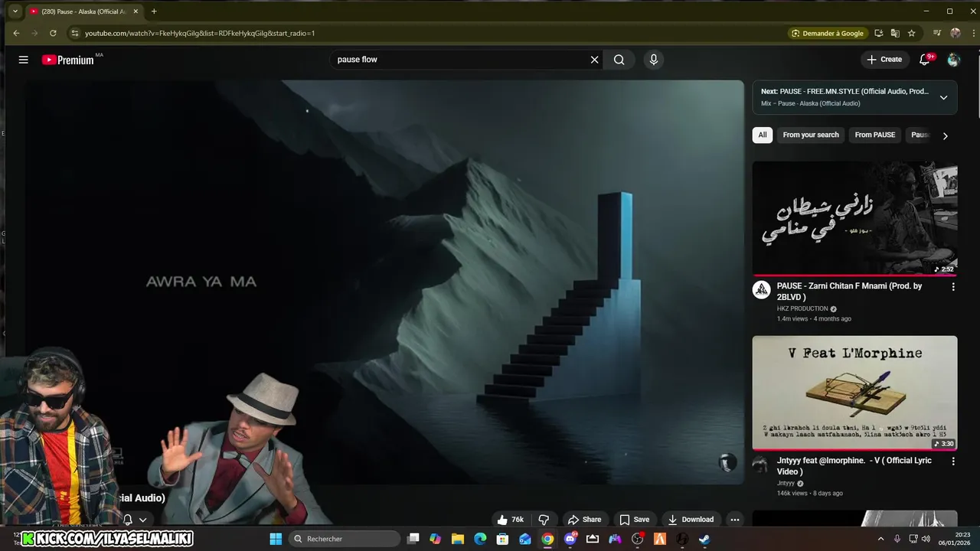Open Steam from taskbar
Viewport: 980px width, 551px height.
[704, 539]
